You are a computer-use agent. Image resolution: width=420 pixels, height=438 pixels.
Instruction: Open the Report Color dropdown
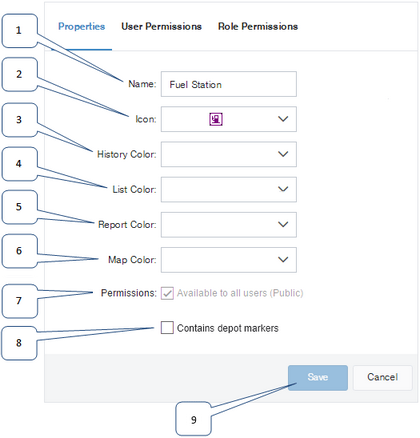229,225
